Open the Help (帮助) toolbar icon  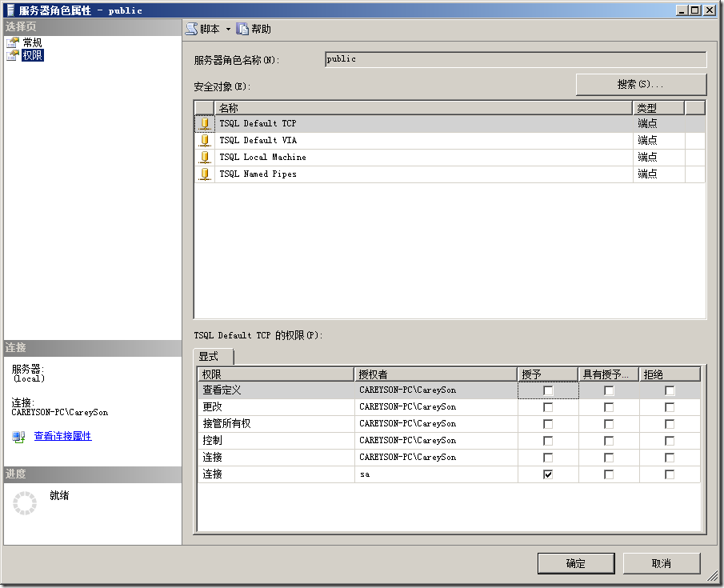[242, 29]
